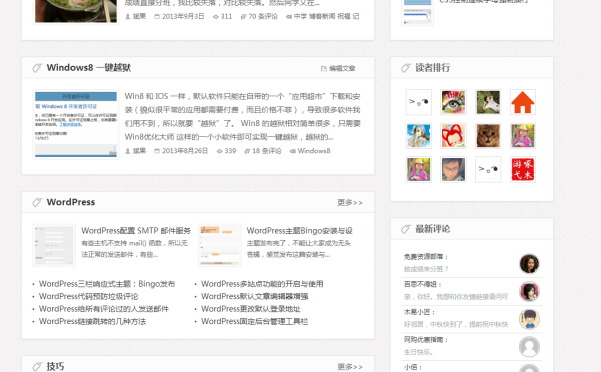This screenshot has height=372, width=601.
Task: Click the tag icon beside 技巧 heading
Action: tap(37, 367)
